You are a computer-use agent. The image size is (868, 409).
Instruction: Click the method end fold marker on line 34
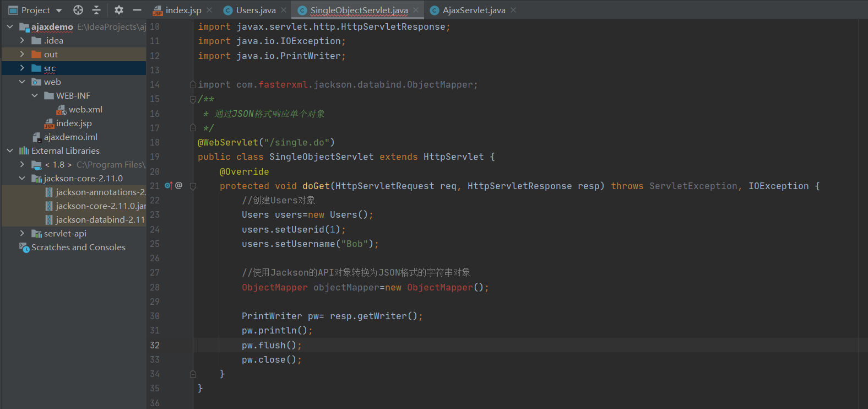[193, 374]
